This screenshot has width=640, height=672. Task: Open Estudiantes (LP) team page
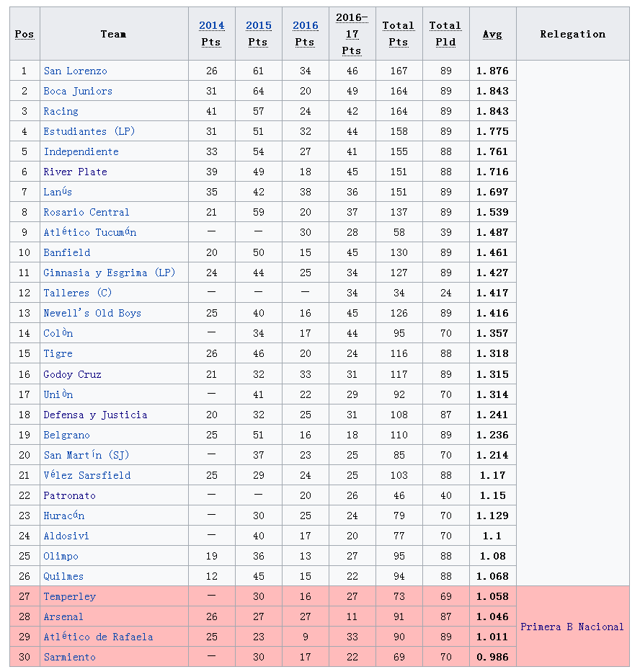coord(89,131)
